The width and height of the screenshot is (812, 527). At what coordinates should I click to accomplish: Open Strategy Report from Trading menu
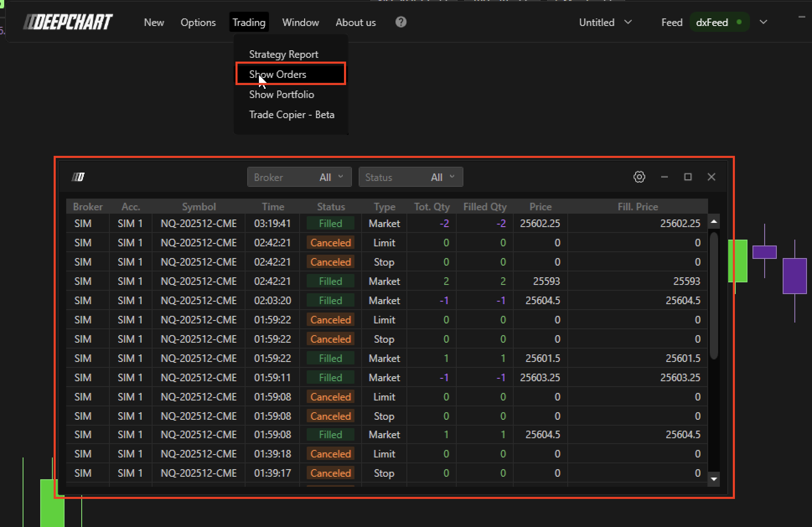[x=284, y=54]
